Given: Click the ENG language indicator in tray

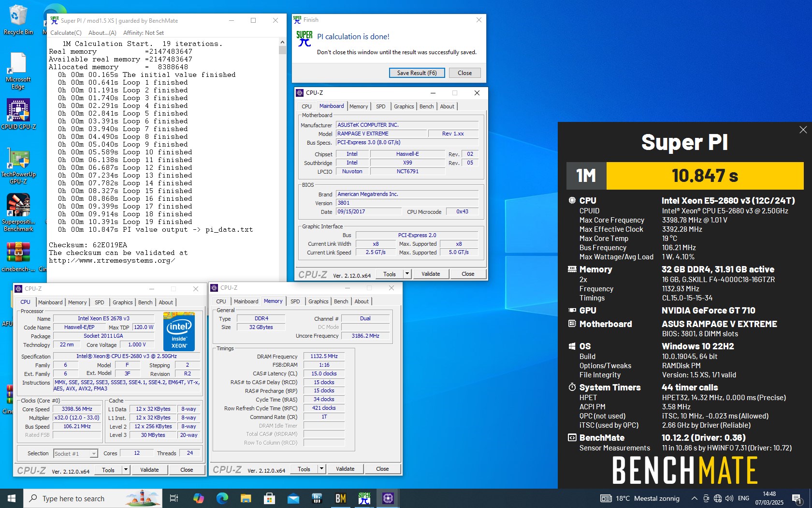Looking at the screenshot, I should pos(744,498).
